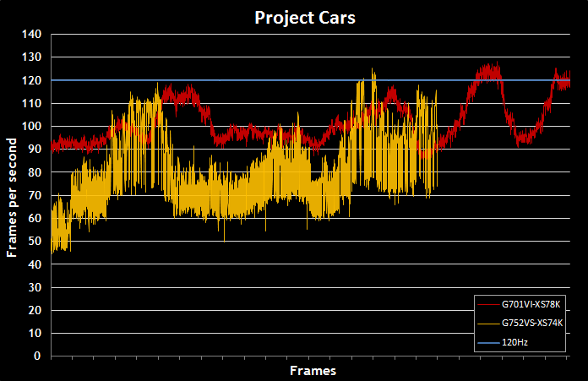Click y-axis value '40'
The height and width of the screenshot is (381, 588).
click(x=35, y=264)
